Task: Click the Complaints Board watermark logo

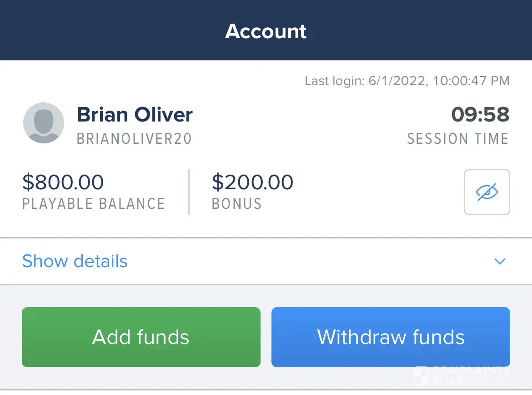Action: pyautogui.click(x=462, y=376)
